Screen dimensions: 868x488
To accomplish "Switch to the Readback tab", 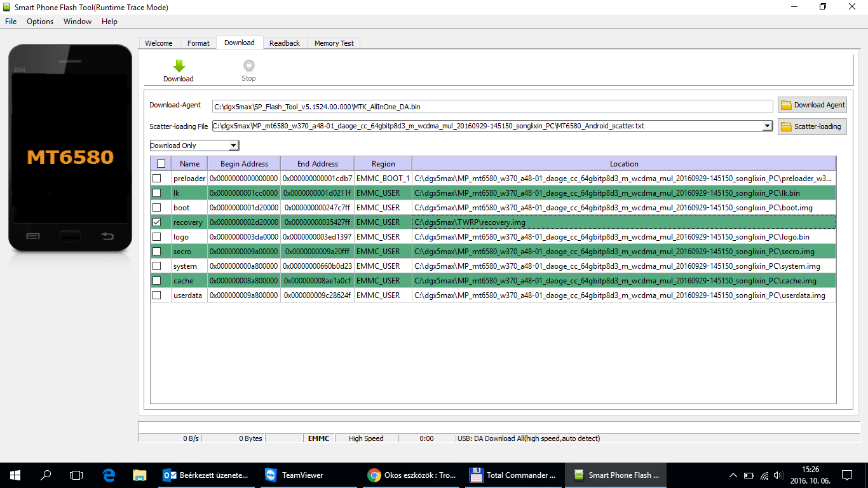I will 284,43.
